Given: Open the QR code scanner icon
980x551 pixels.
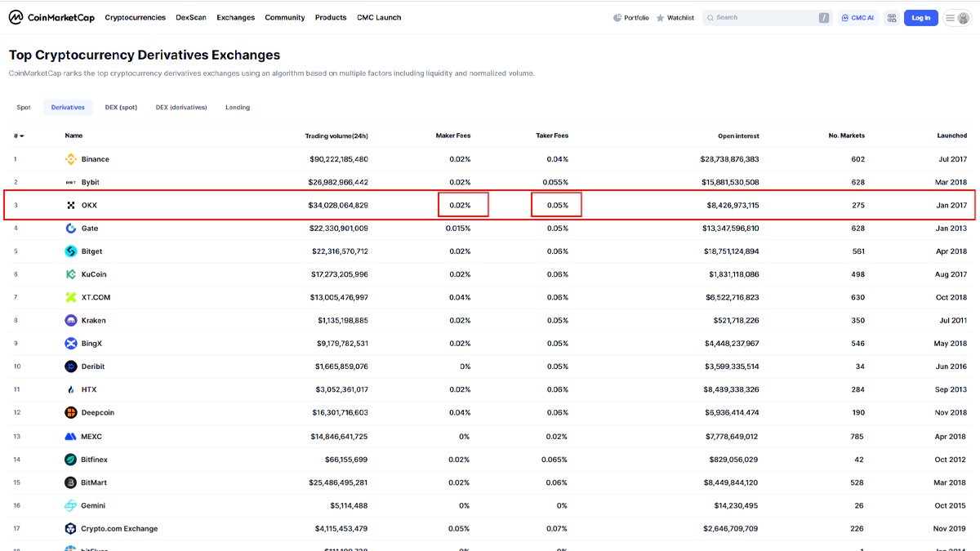Looking at the screenshot, I should tap(891, 18).
